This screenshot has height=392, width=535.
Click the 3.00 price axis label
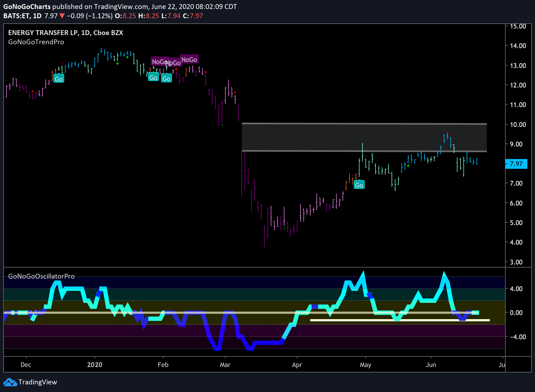[516, 262]
